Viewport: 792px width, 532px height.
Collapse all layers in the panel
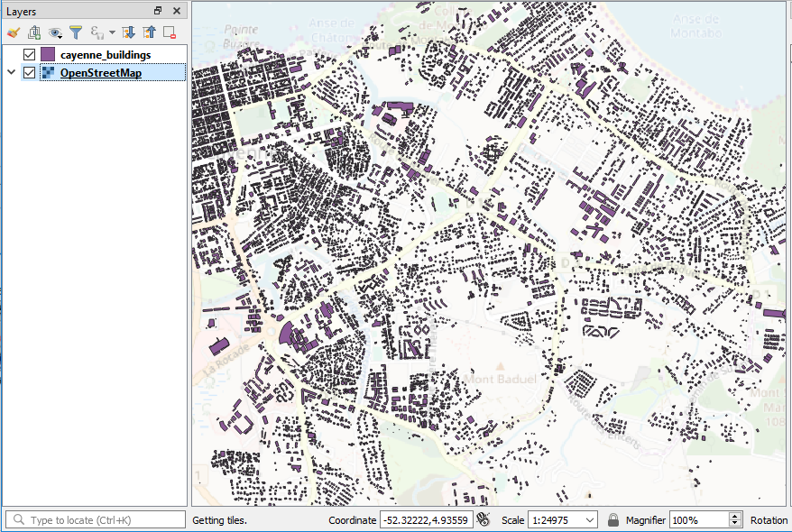[x=149, y=32]
